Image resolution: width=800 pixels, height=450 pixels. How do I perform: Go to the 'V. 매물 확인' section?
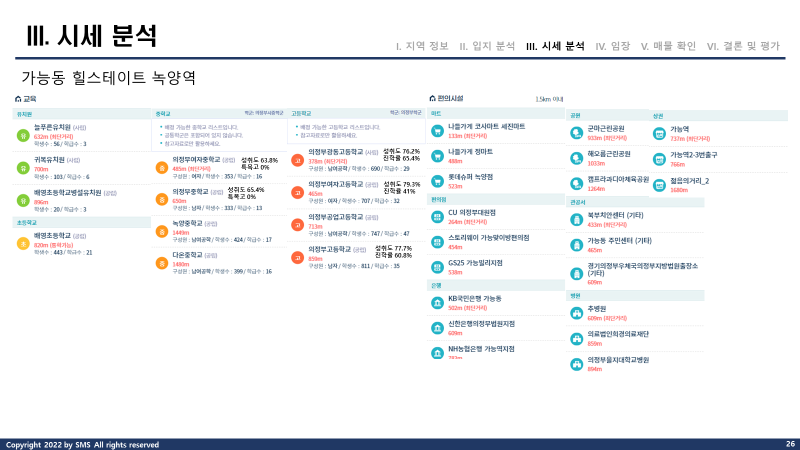tap(668, 46)
